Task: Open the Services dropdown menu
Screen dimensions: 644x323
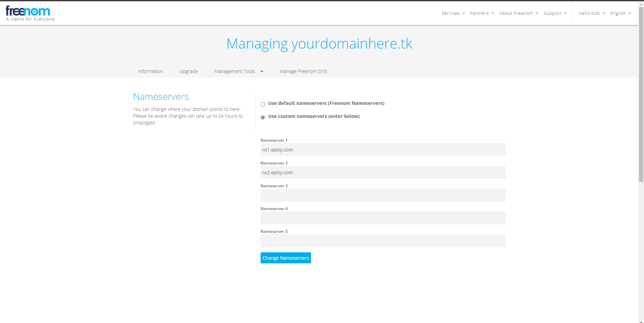Action: (453, 13)
